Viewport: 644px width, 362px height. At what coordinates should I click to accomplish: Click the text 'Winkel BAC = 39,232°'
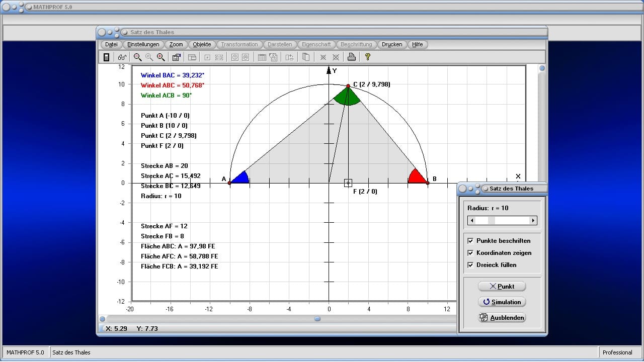tap(173, 75)
